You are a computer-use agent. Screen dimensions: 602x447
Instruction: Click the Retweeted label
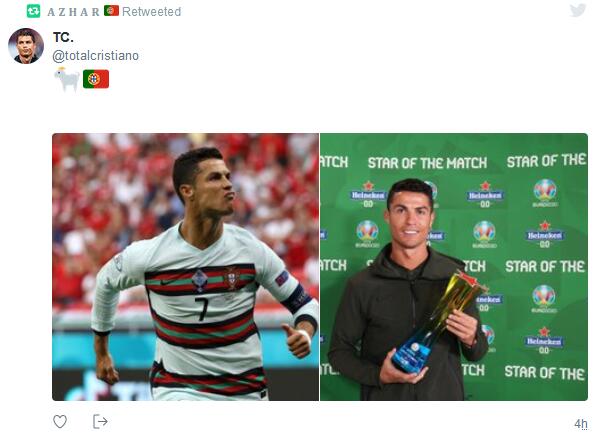pyautogui.click(x=152, y=12)
